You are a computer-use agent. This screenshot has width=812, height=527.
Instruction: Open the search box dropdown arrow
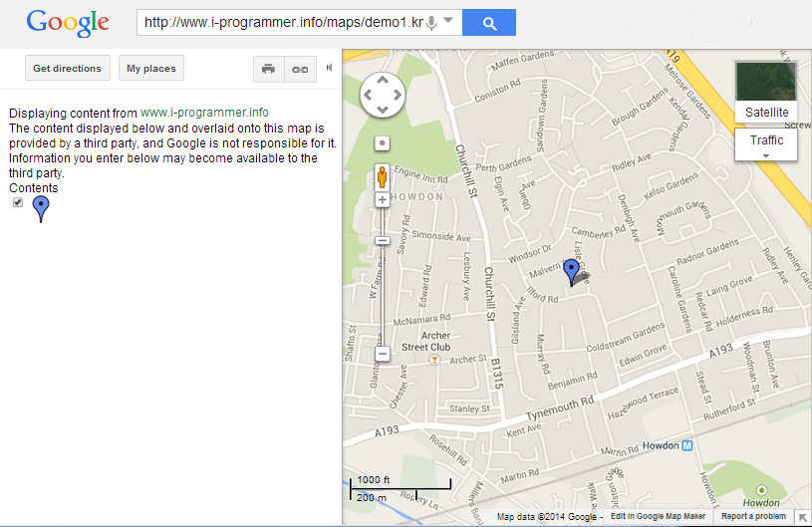(448, 21)
